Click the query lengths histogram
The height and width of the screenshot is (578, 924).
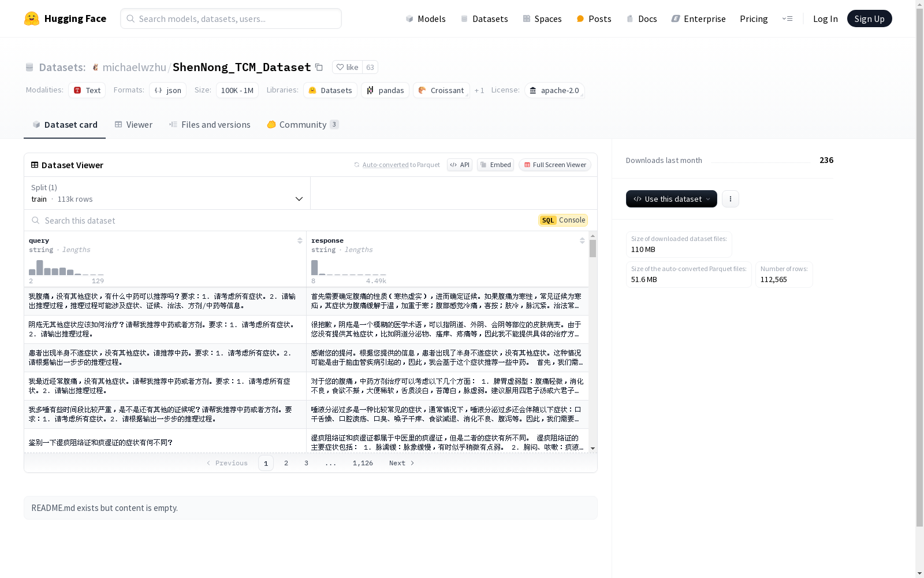pyautogui.click(x=66, y=268)
